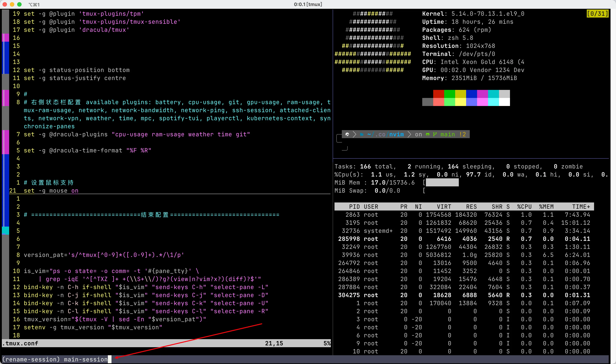Click the 'tmux-plugins/tpm' plugin line

[84, 14]
